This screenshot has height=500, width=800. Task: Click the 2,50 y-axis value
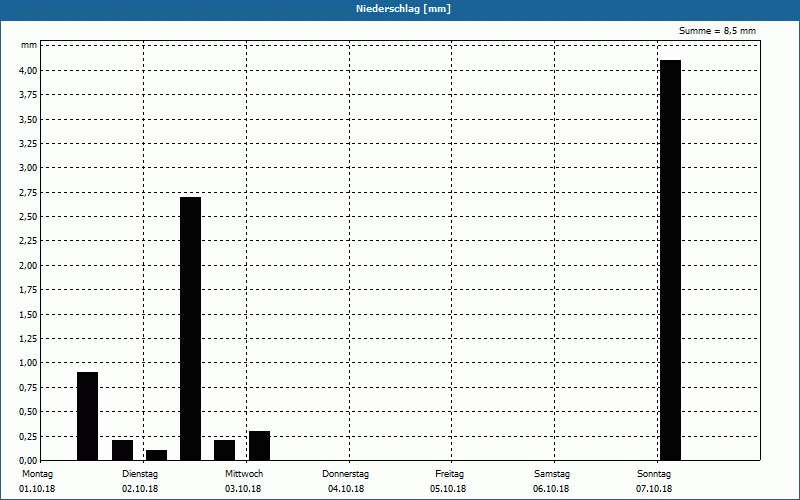coord(28,217)
